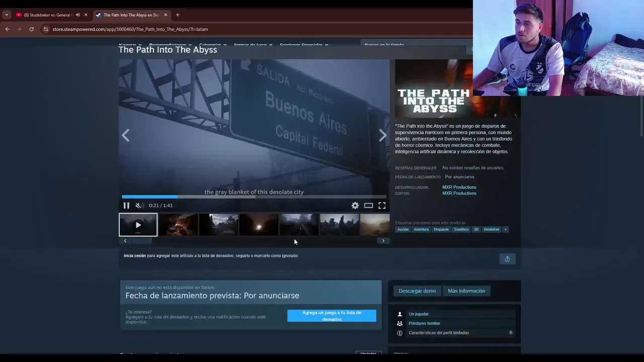Viewport: 644px width, 362px height.
Task: Open a new browser tab
Action: click(x=178, y=15)
